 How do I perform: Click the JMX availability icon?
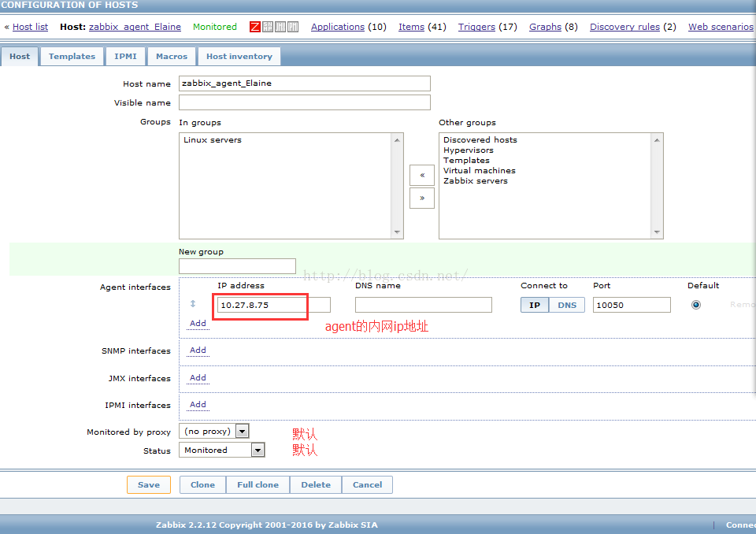tap(280, 27)
